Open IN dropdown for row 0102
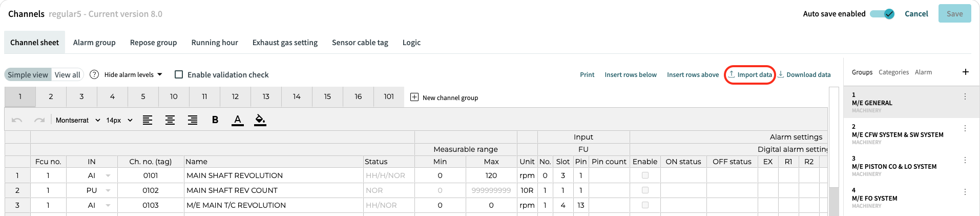Image resolution: width=980 pixels, height=216 pixels. tap(108, 190)
